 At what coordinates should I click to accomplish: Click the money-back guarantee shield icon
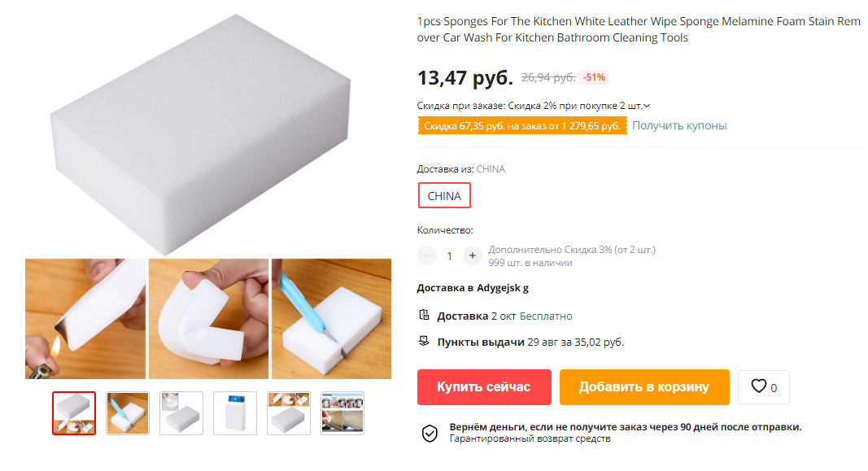(430, 433)
